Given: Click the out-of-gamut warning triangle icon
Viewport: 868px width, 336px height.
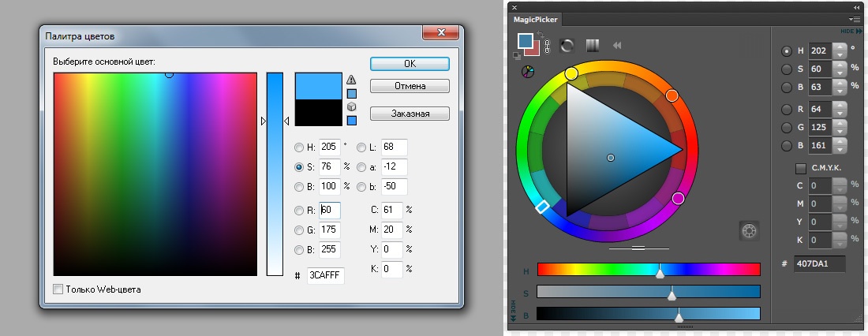Looking at the screenshot, I should [351, 80].
